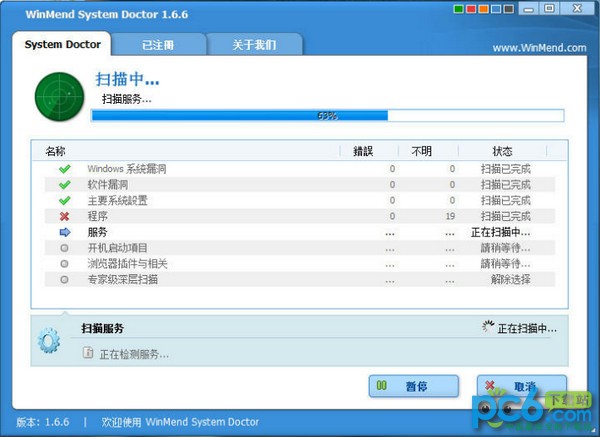
Task: Click the 解除选择 status text
Action: pos(511,280)
